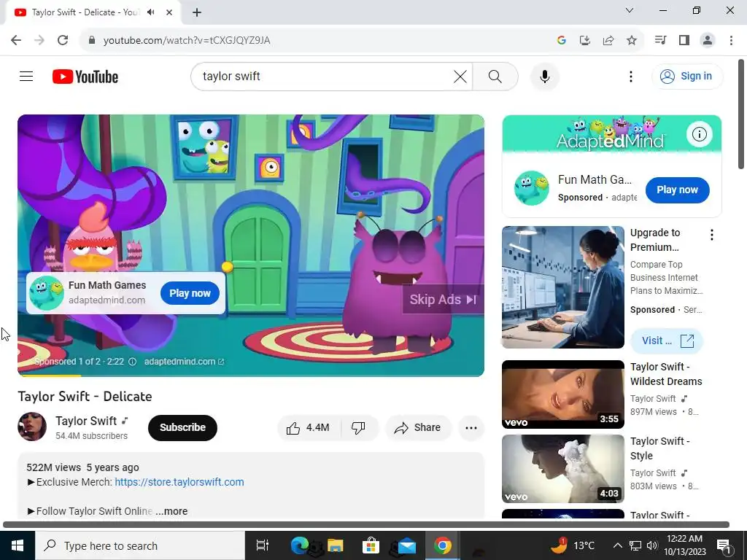Click the ad progress bar in video
This screenshot has width=747, height=560.
coord(251,376)
